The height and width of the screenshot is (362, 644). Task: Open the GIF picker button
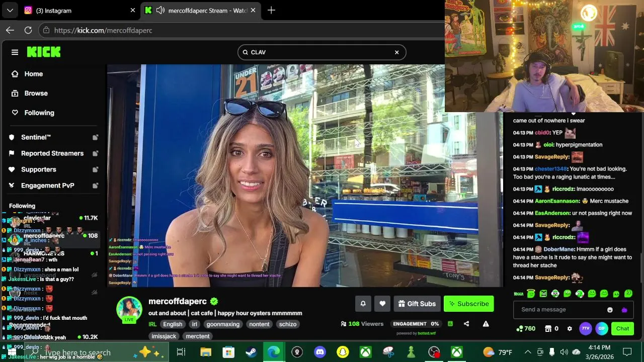(602, 329)
